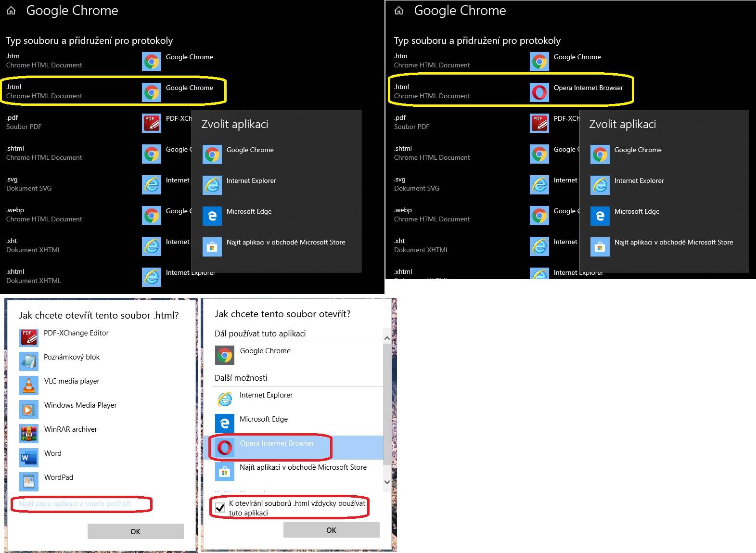
Task: Click Microsoft Store icon in 'Další možnosti' list
Action: (x=225, y=472)
